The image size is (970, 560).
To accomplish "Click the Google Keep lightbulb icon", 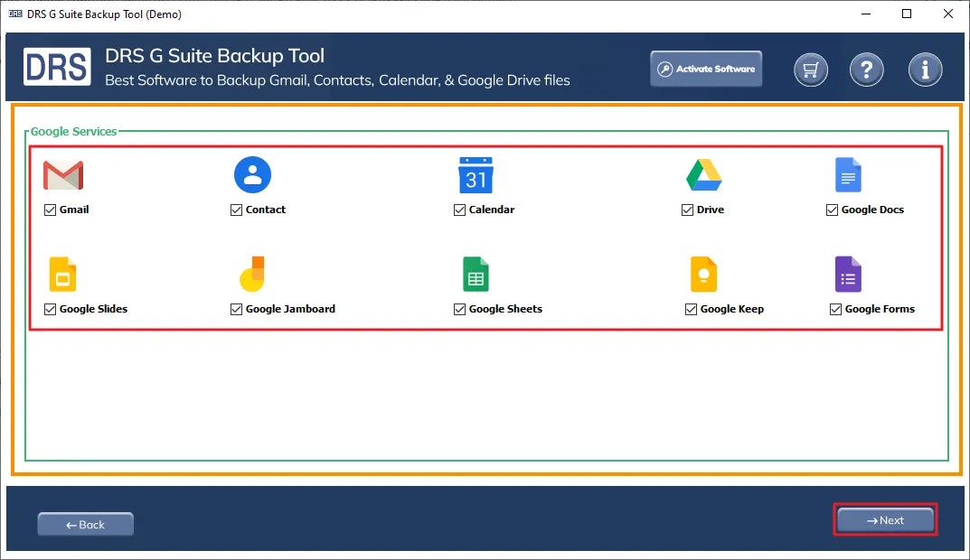I will click(704, 274).
